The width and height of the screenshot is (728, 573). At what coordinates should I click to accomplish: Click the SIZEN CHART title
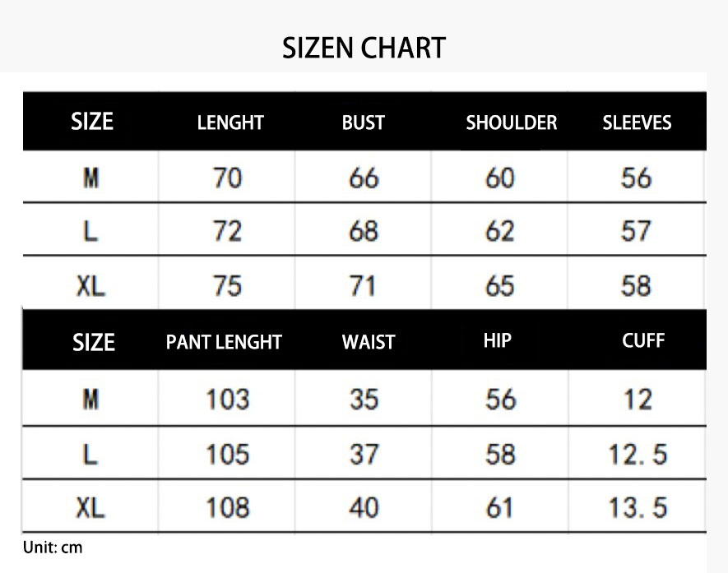[364, 48]
